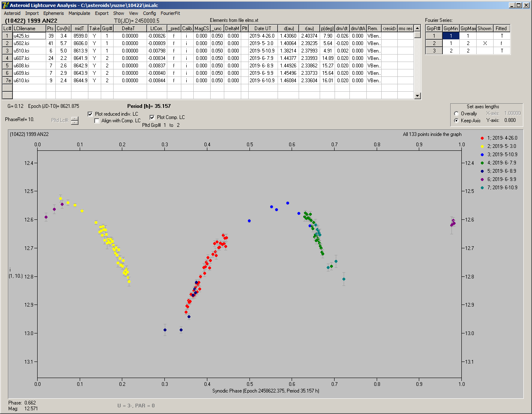Open the Import menu
Screen dimensions: 532x414
click(32, 13)
